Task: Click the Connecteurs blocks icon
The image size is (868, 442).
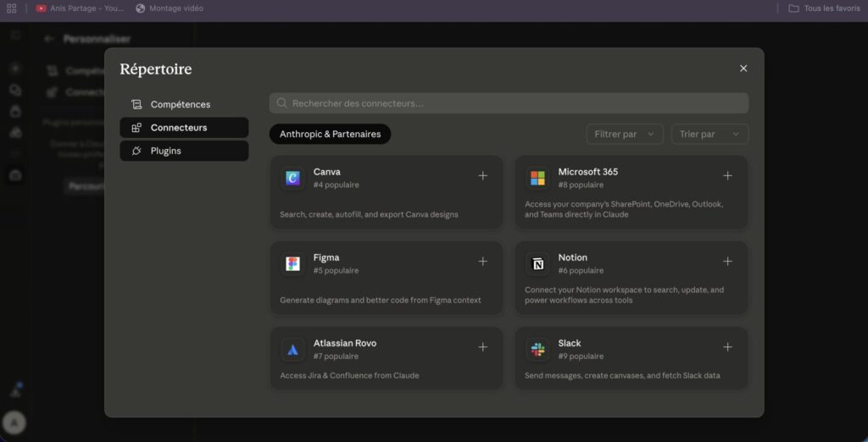Action: click(x=136, y=128)
